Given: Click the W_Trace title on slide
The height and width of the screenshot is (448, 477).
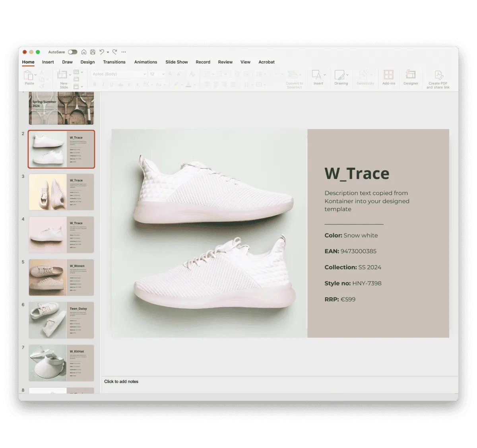Looking at the screenshot, I should [357, 174].
